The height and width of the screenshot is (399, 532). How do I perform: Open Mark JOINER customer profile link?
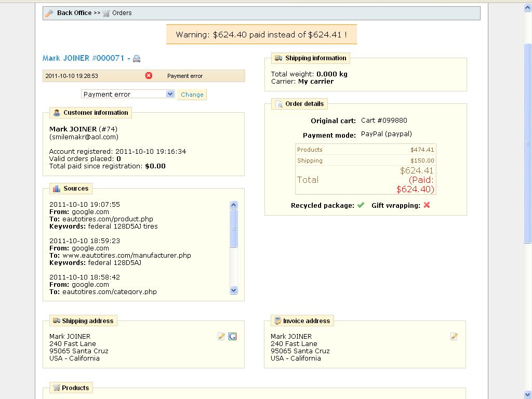pos(73,129)
